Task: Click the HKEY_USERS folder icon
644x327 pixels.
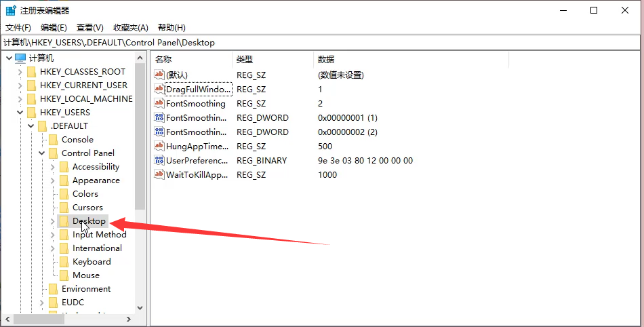Action: (32, 113)
